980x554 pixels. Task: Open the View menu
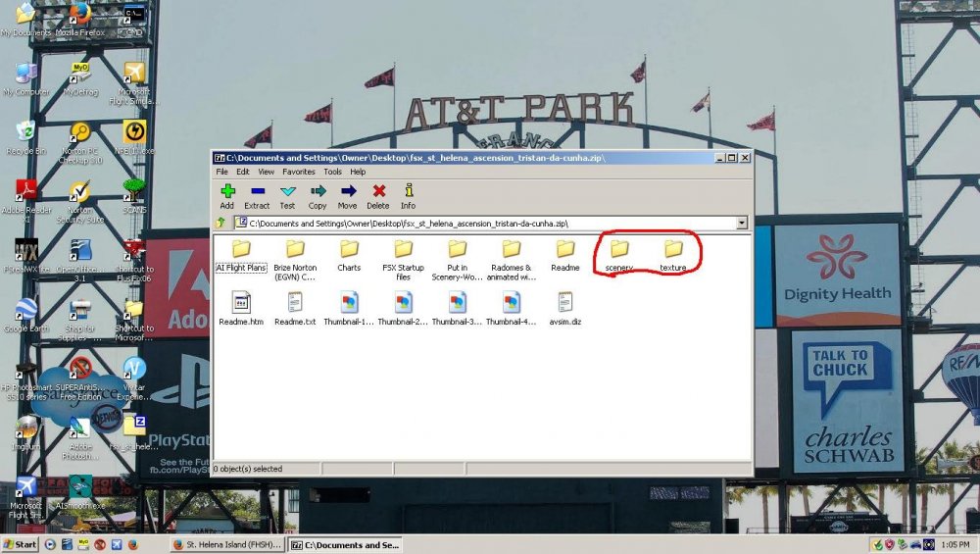point(267,172)
